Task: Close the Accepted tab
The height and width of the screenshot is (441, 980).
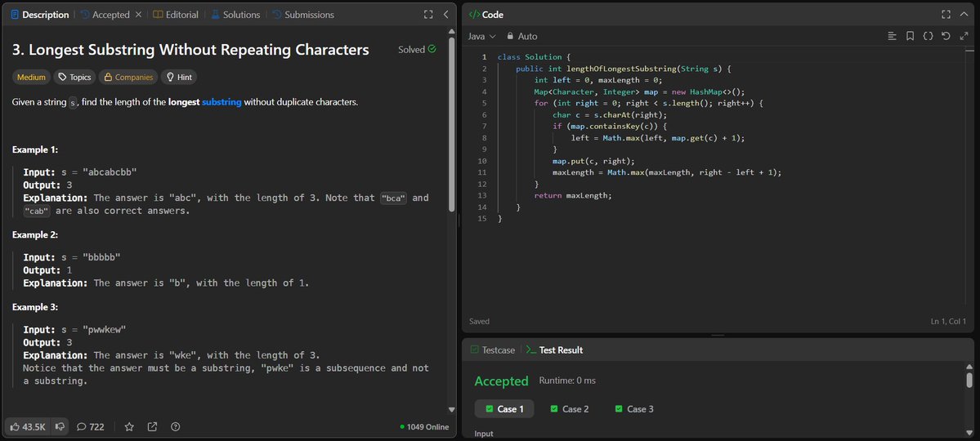Action: [138, 15]
